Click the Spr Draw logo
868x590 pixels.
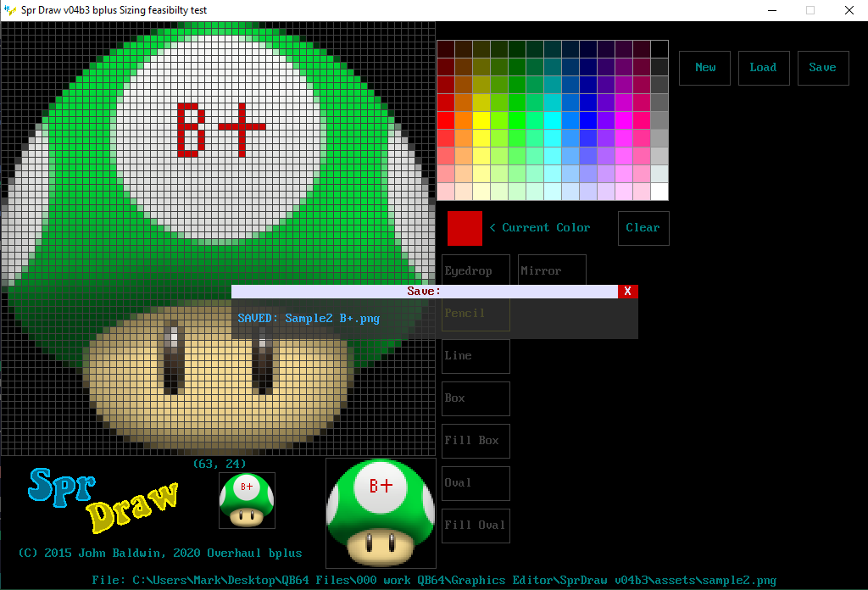tap(103, 500)
